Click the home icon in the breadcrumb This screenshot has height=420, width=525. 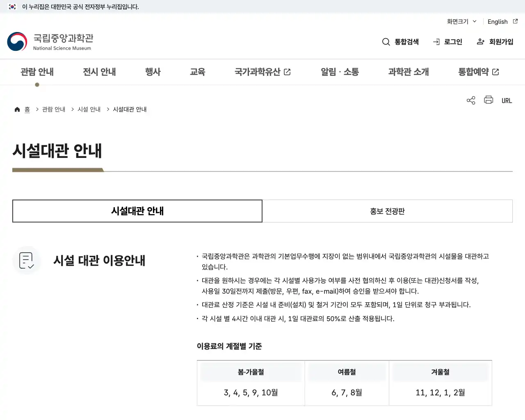[17, 109]
